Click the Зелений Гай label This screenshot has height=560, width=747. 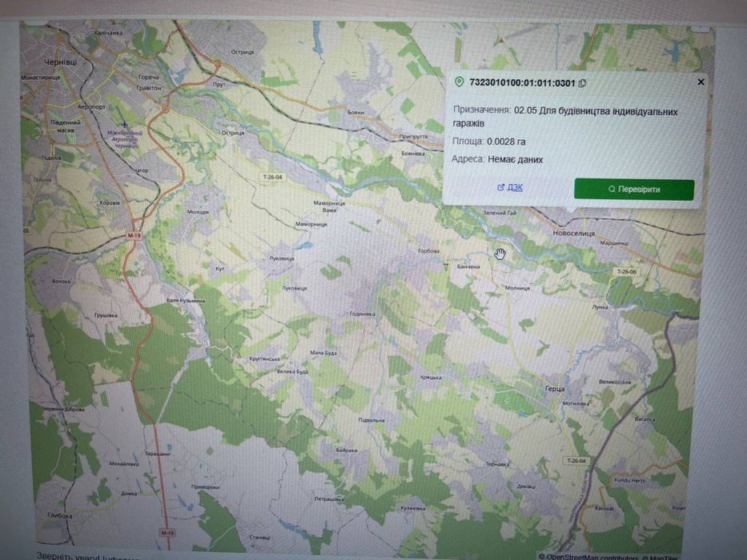click(500, 213)
